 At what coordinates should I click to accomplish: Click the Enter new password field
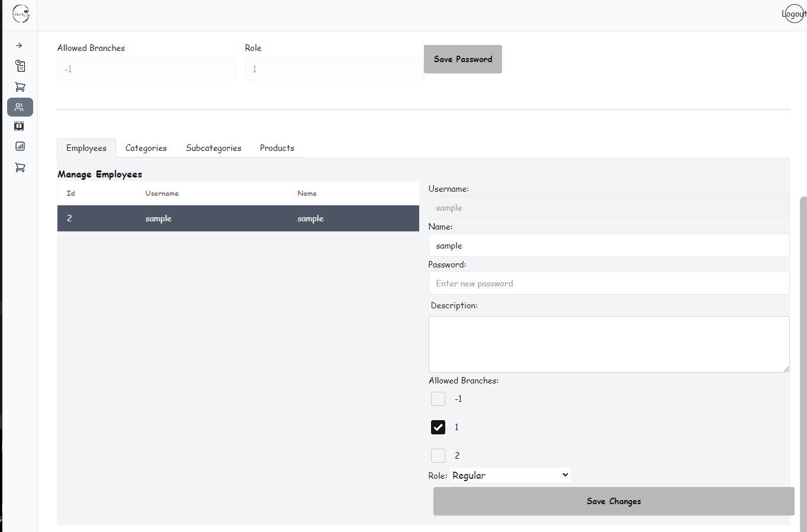(x=609, y=283)
